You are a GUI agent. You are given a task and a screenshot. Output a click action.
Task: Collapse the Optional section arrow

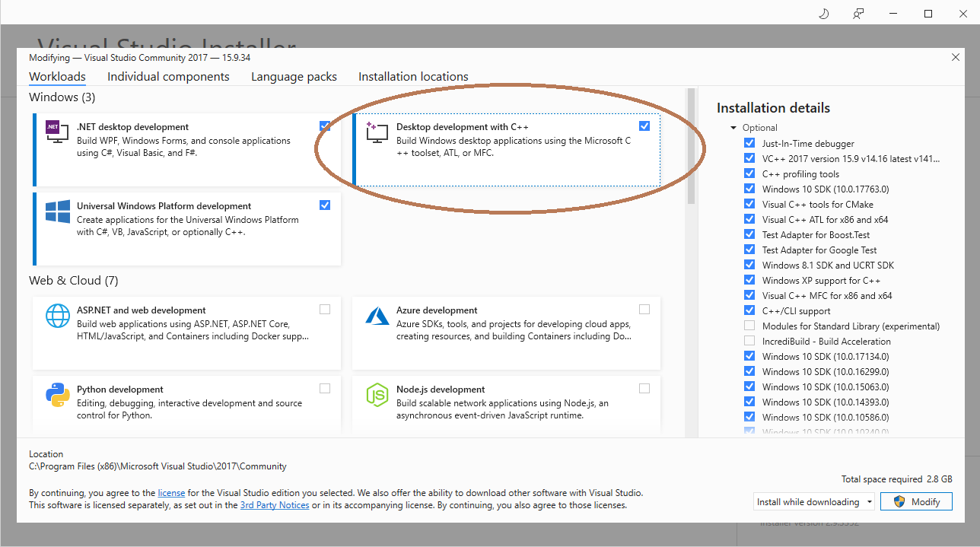[x=733, y=128]
